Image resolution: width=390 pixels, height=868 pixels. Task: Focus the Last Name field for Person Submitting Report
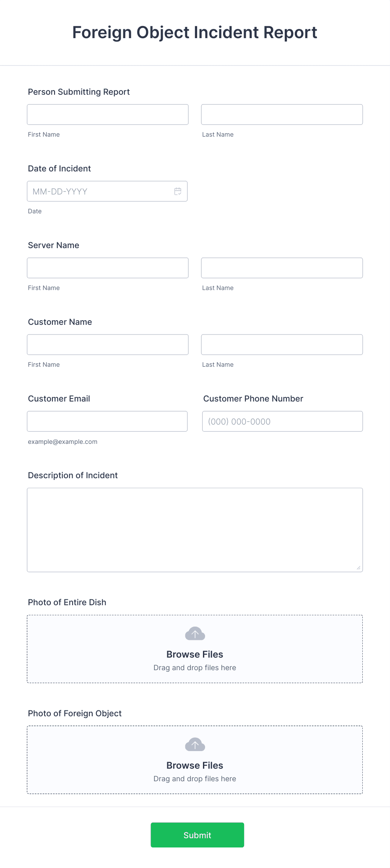(282, 114)
